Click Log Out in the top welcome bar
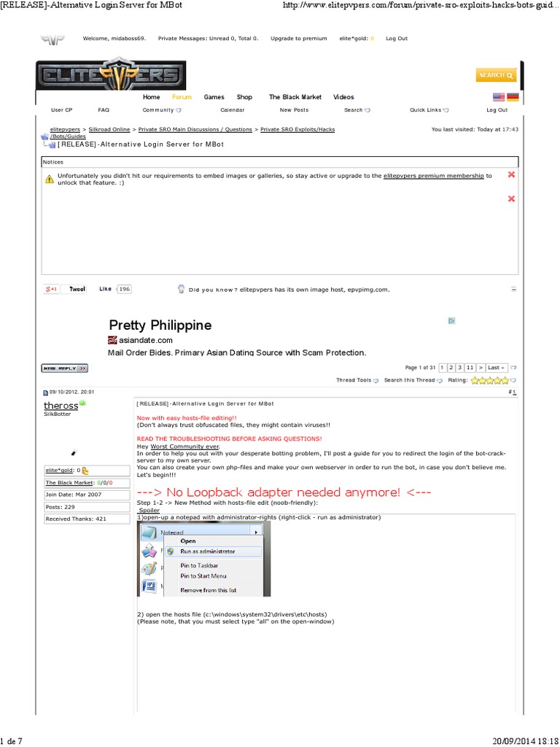The width and height of the screenshot is (560, 747). (x=397, y=39)
